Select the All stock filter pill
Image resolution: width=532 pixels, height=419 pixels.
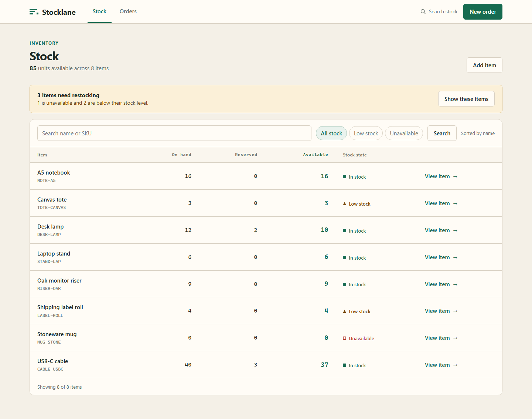pyautogui.click(x=331, y=133)
